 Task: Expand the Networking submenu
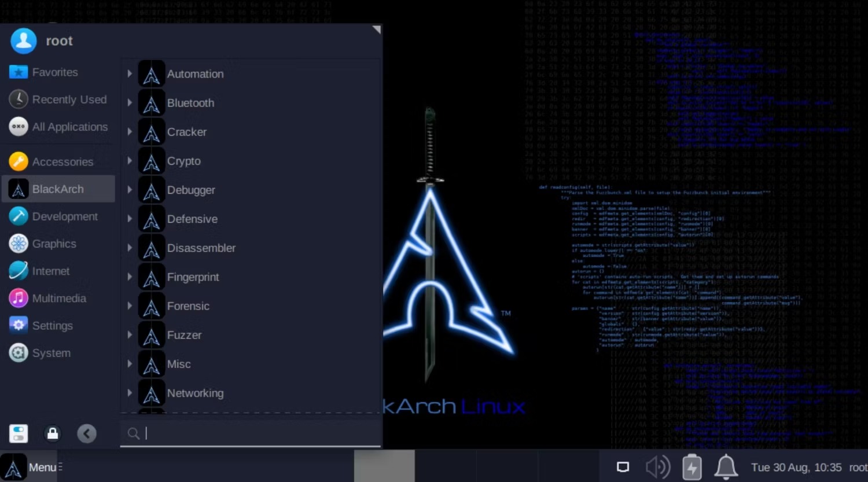tap(129, 392)
